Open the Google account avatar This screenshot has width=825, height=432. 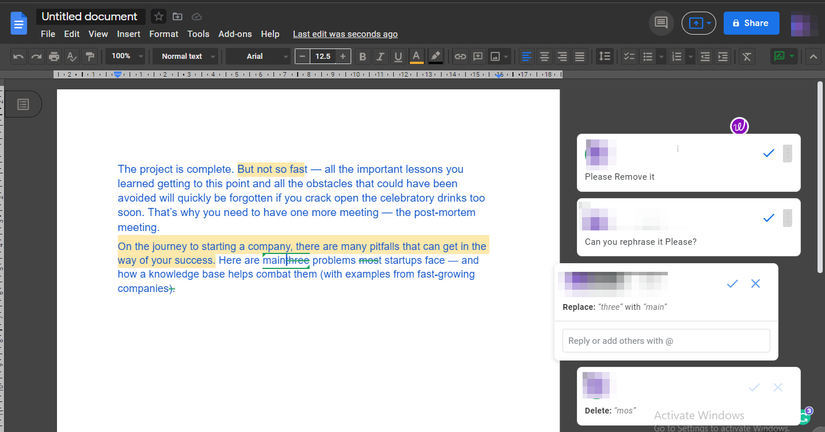(x=803, y=24)
